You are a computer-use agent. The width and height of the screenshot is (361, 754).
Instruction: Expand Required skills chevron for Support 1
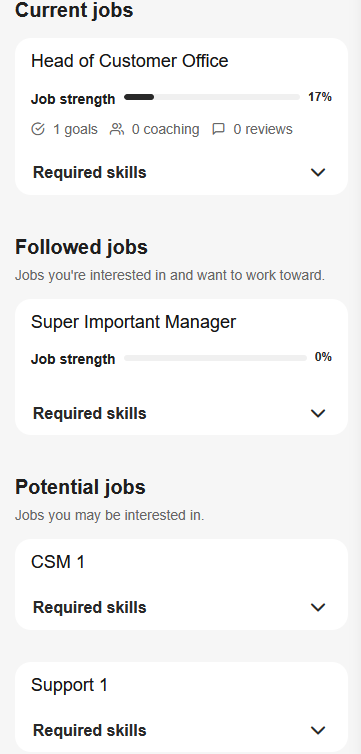[318, 730]
